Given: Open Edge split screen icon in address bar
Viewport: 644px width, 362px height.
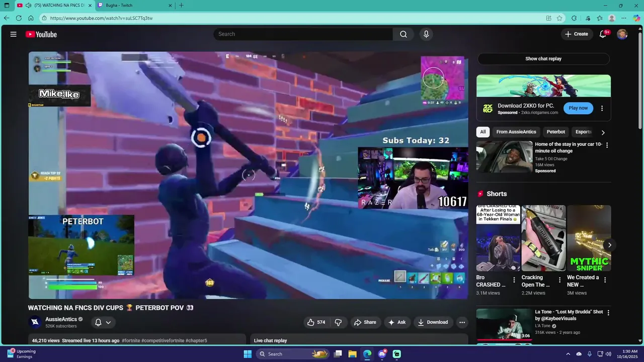Looking at the screenshot, I should (548, 18).
